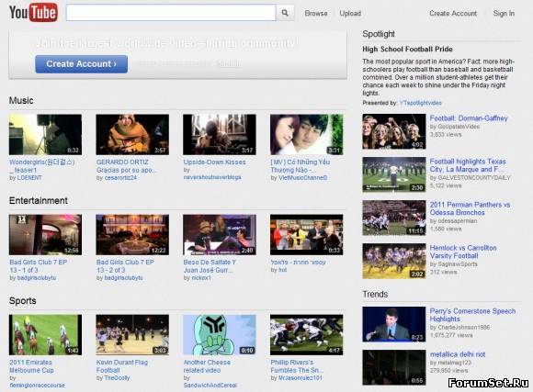
Task: Open Perry's Cornerstone Speech Highlights link
Action: (472, 315)
